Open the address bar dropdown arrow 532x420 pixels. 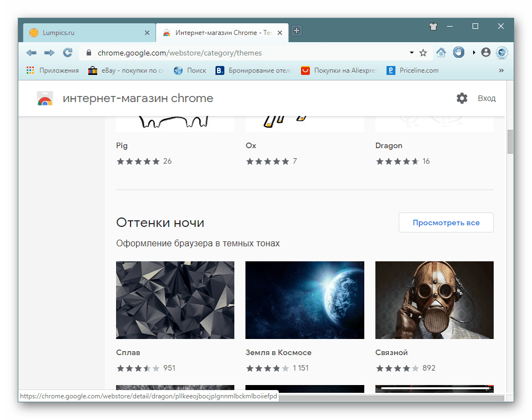pos(411,53)
